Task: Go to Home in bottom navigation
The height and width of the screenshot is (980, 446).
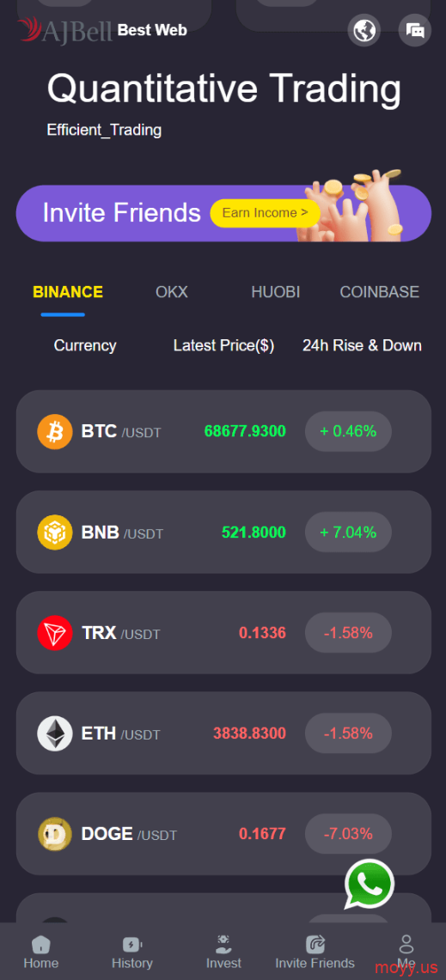Action: click(41, 953)
